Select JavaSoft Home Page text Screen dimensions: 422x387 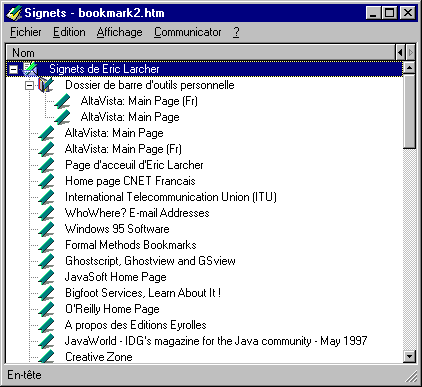pos(116,277)
